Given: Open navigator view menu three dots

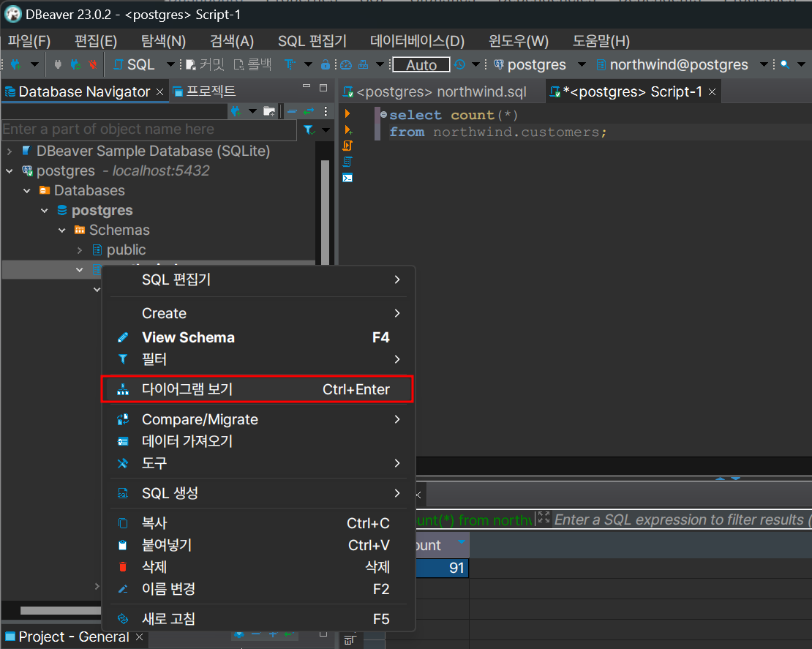Looking at the screenshot, I should [326, 110].
